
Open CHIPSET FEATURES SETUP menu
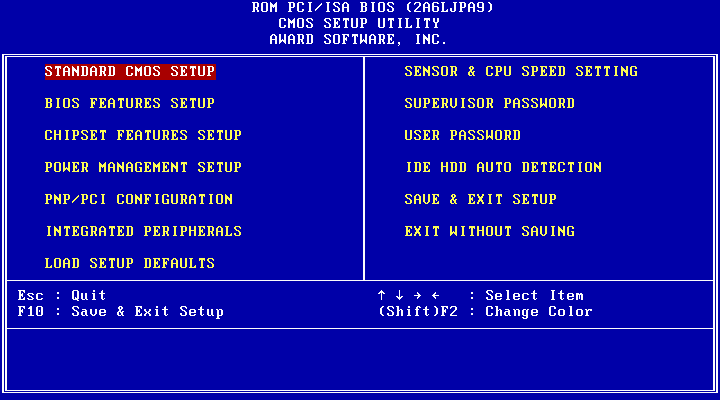143,135
